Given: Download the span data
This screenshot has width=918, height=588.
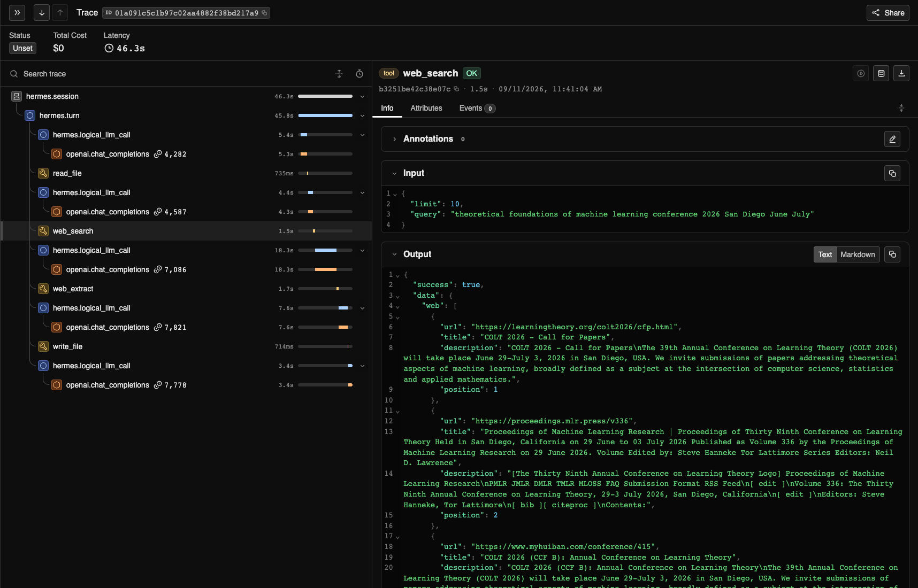Looking at the screenshot, I should coord(901,73).
